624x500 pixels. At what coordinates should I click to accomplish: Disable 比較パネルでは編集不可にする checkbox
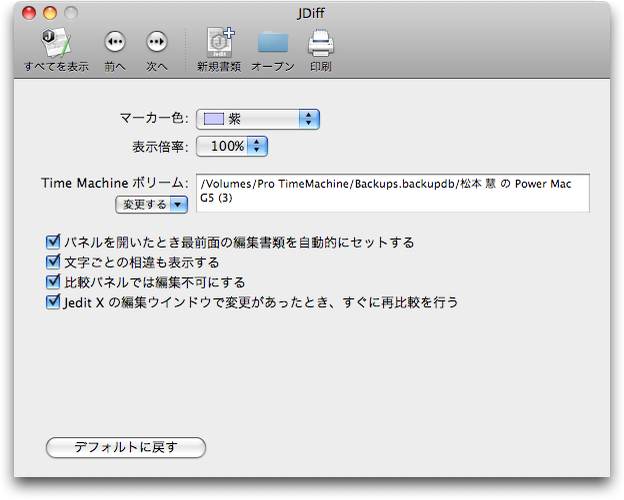(54, 282)
